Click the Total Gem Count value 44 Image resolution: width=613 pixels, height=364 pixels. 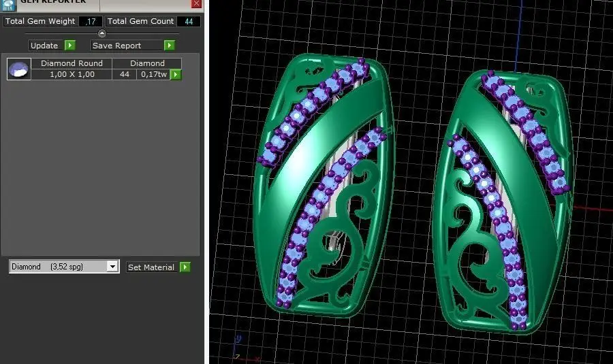click(189, 22)
